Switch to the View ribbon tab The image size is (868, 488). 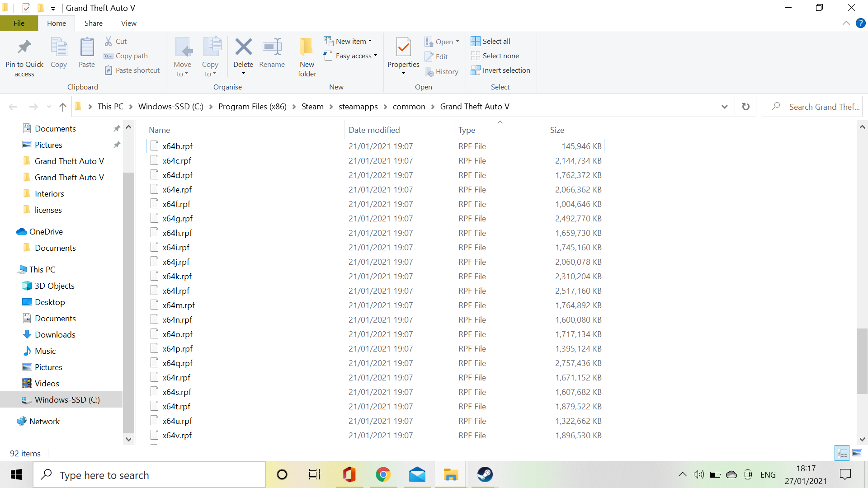[128, 23]
